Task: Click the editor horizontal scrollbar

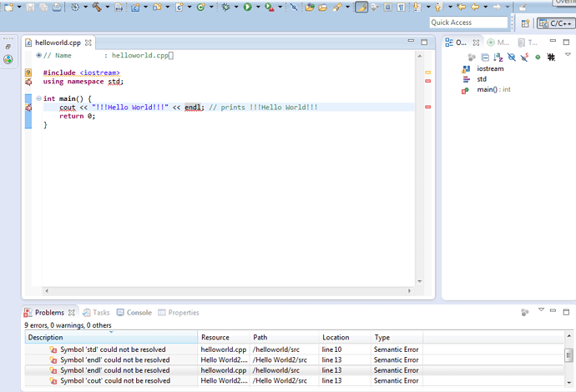Action: coord(225,292)
